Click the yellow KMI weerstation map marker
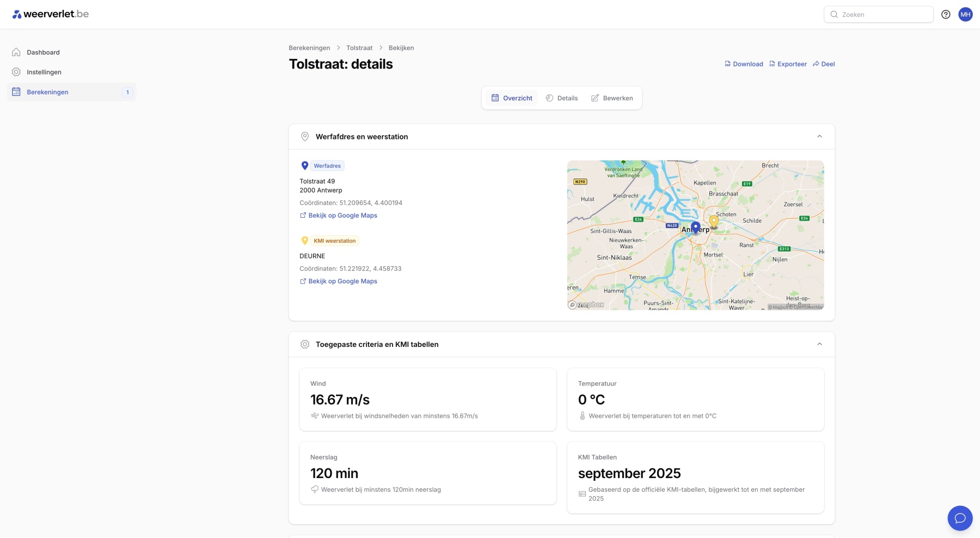The height and width of the screenshot is (538, 980). point(713,222)
